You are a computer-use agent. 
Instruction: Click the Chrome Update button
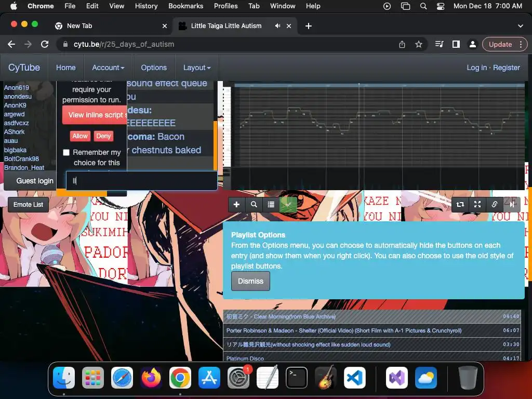[x=500, y=44]
